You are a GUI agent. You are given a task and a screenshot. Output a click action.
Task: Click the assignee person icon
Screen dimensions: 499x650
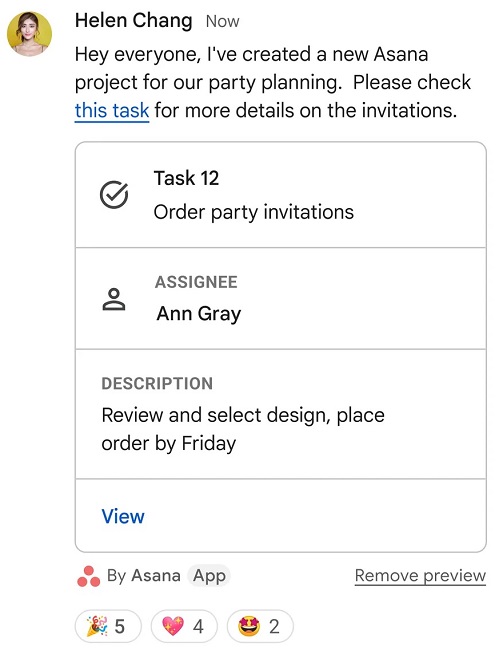(114, 299)
